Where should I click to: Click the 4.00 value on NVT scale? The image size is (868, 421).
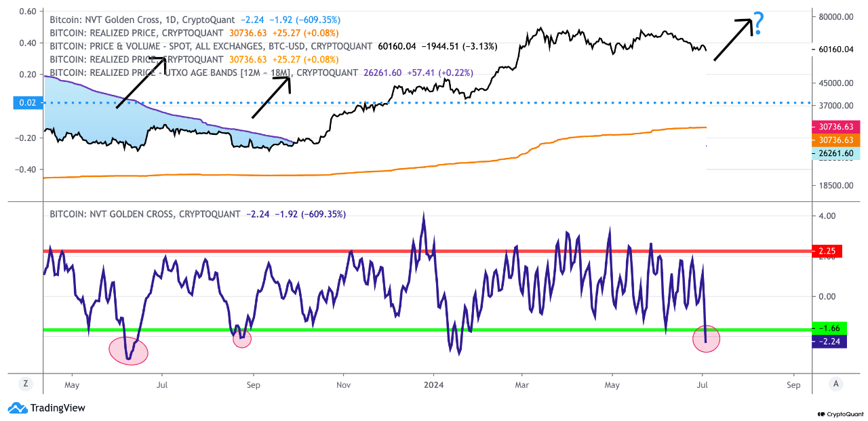[827, 216]
